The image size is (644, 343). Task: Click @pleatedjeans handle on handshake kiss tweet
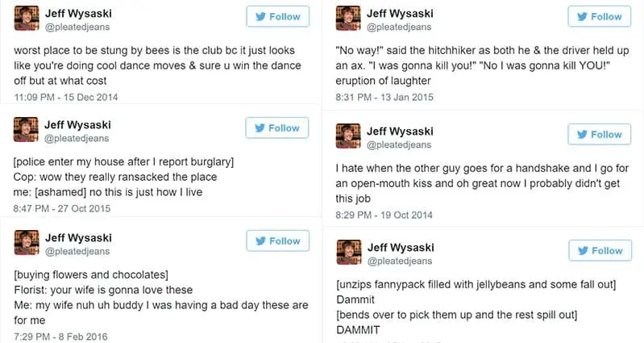click(400, 144)
